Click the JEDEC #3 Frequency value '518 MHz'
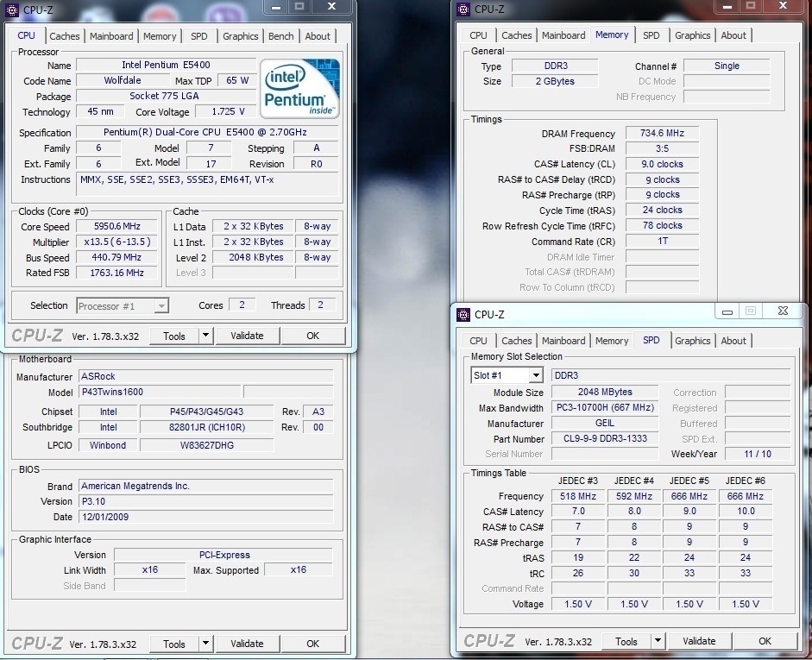Viewport: 812px width, 660px height. [x=578, y=496]
